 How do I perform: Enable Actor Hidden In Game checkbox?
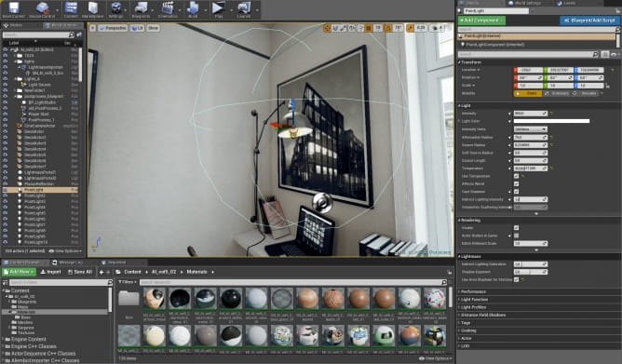pos(516,236)
